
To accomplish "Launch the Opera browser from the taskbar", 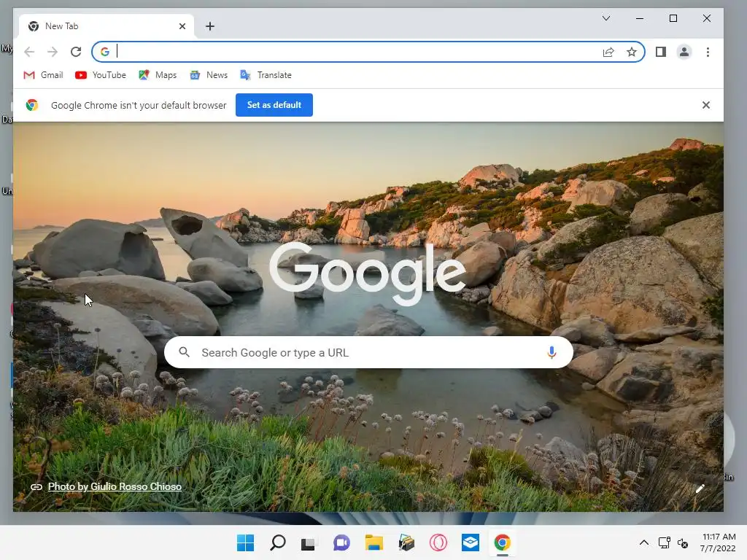I will pos(438,542).
